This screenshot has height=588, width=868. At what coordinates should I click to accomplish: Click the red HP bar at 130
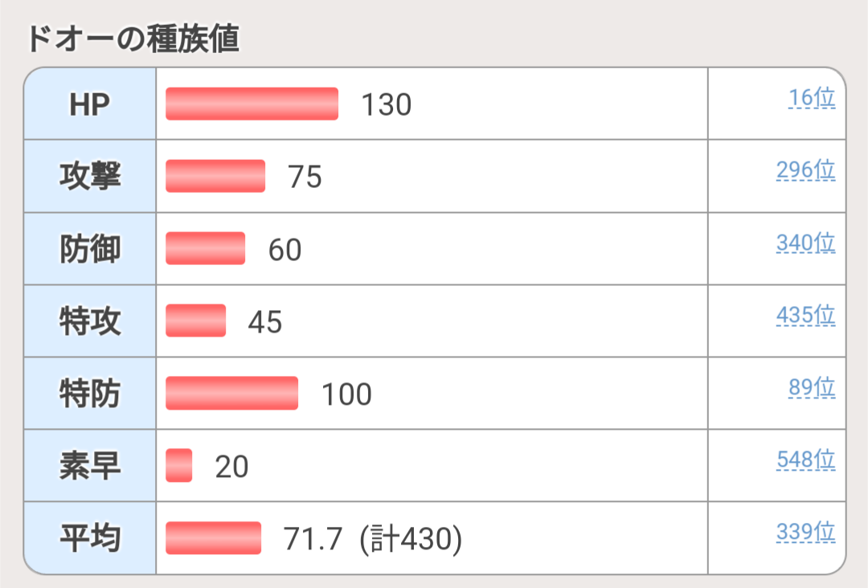[252, 104]
